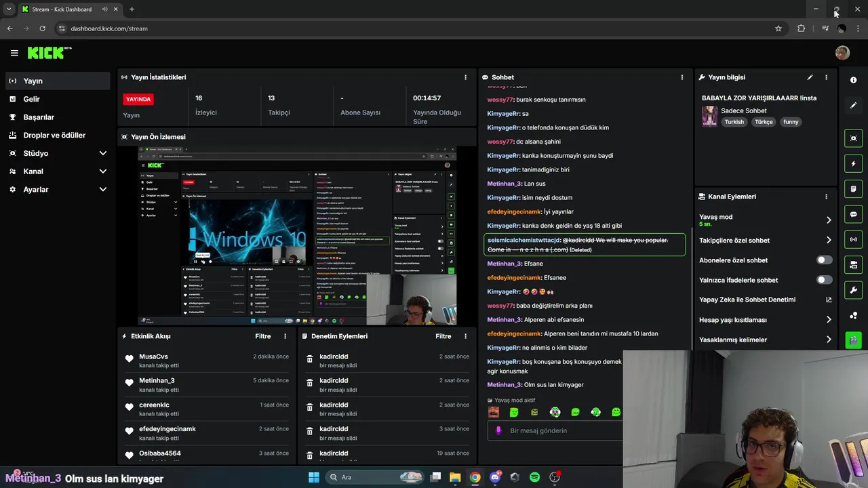The width and height of the screenshot is (868, 488).
Task: Open three-dot menu of Sohbet panel
Action: tap(682, 77)
